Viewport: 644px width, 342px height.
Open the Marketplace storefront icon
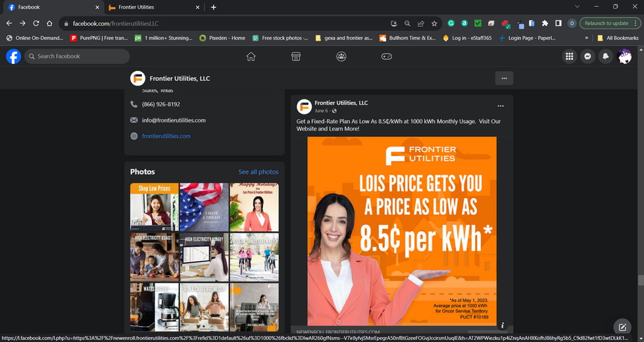tap(296, 57)
